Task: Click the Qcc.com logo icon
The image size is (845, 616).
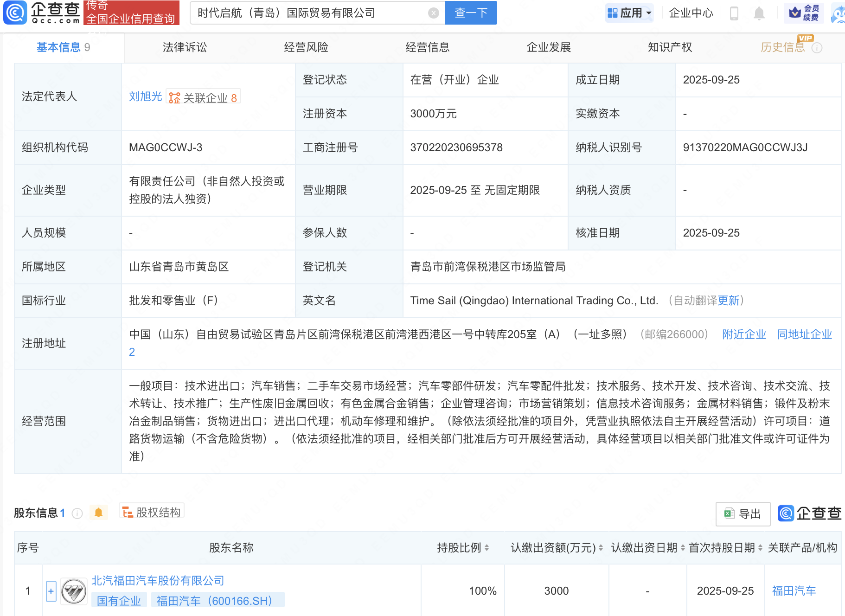Action: point(15,13)
